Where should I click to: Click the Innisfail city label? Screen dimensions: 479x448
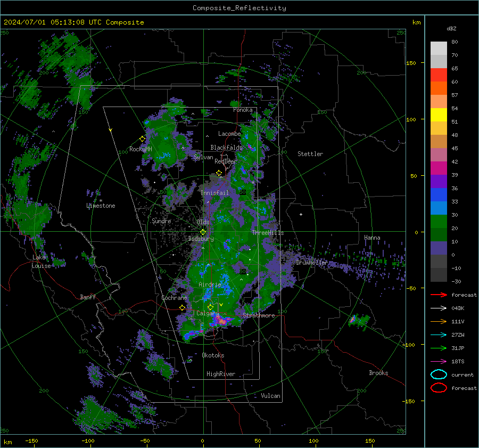[215, 193]
